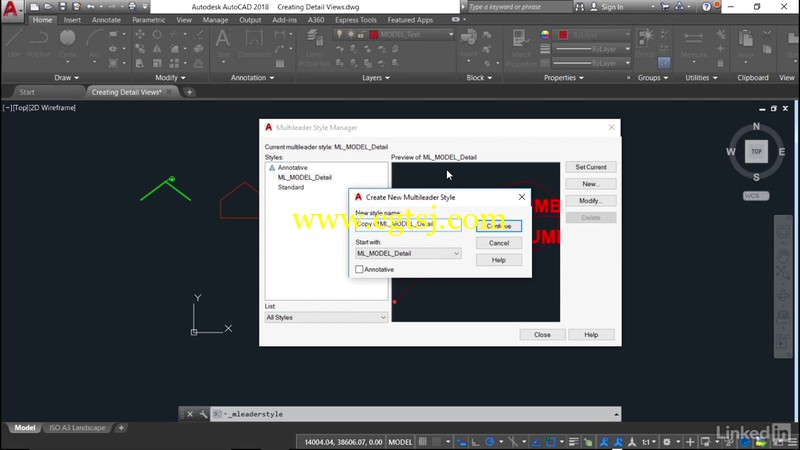The height and width of the screenshot is (450, 800).
Task: Toggle object snap in the status bar
Action: [x=551, y=442]
